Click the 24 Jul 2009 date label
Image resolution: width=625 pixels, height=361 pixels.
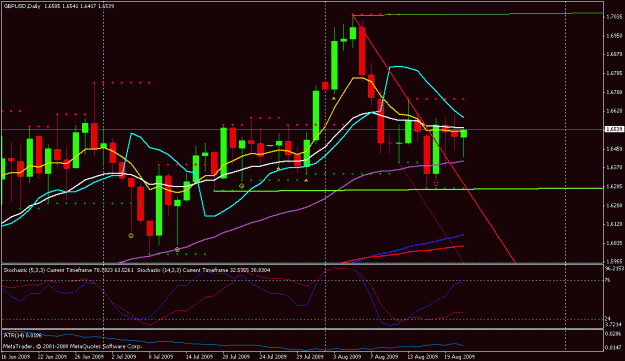274,357
